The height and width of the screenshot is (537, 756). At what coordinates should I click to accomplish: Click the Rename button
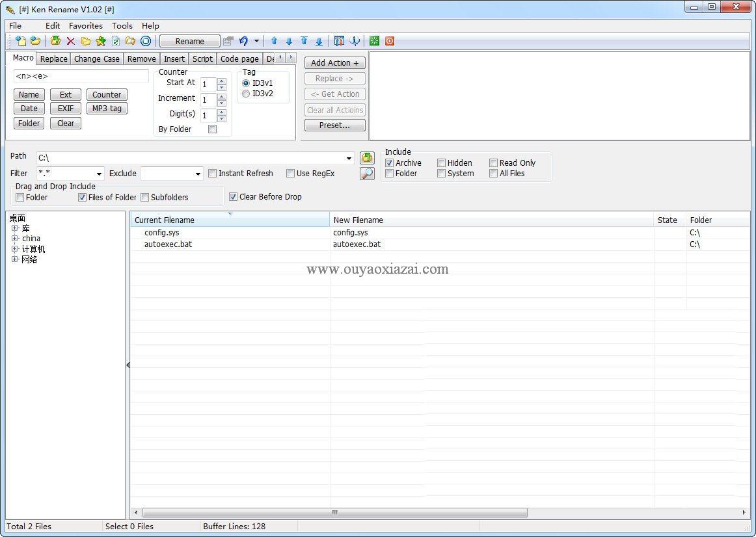coord(189,42)
